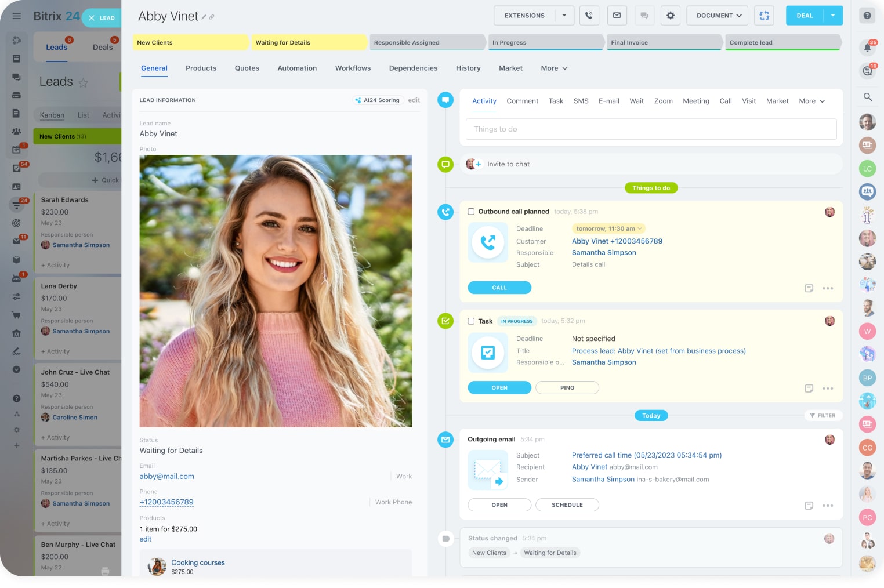The width and height of the screenshot is (884, 588).
Task: Select the Comment tab in timeline
Action: (x=522, y=101)
